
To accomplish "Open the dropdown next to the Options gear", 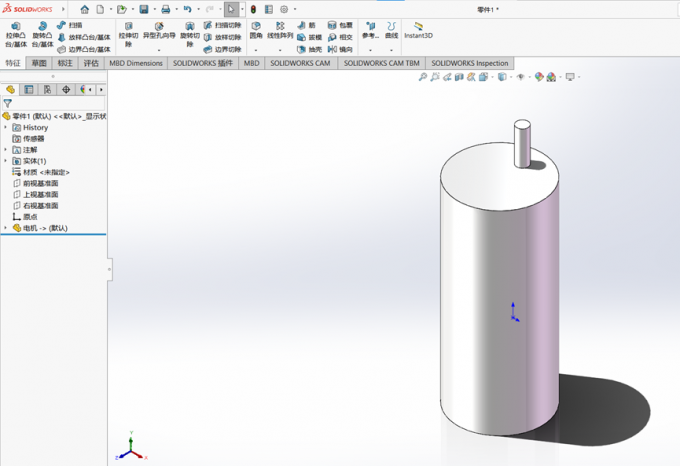I will point(295,9).
